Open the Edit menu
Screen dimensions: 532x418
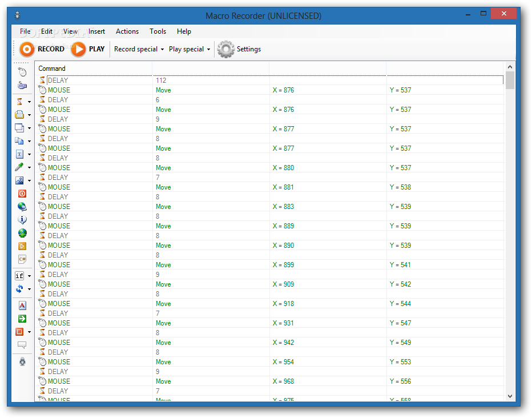47,31
